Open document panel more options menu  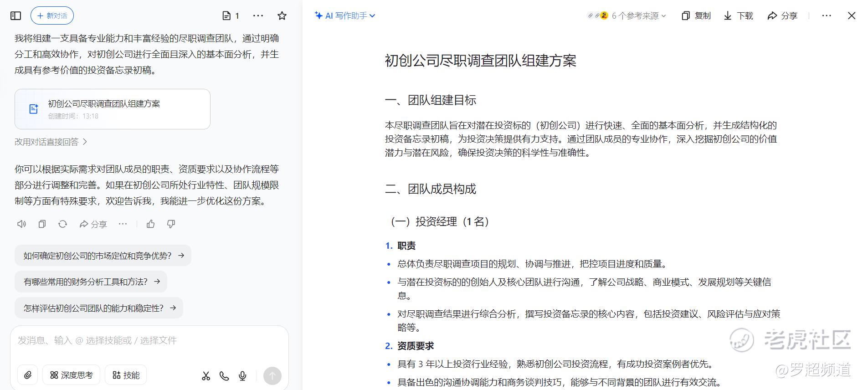(x=827, y=16)
